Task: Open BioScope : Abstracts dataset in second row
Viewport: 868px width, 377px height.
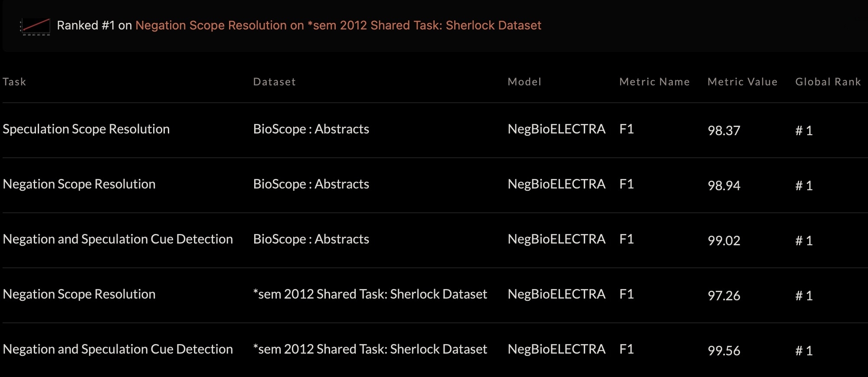Action: (311, 184)
